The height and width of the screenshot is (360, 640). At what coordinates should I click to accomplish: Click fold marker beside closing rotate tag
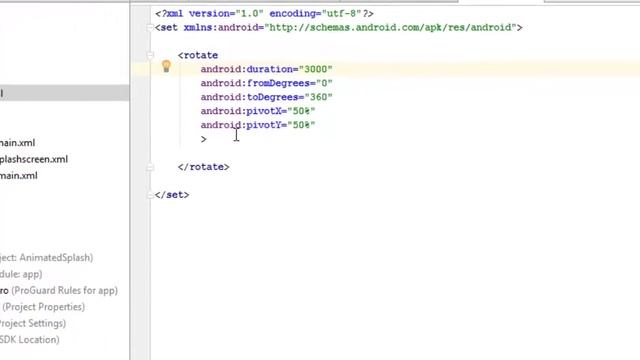click(150, 167)
